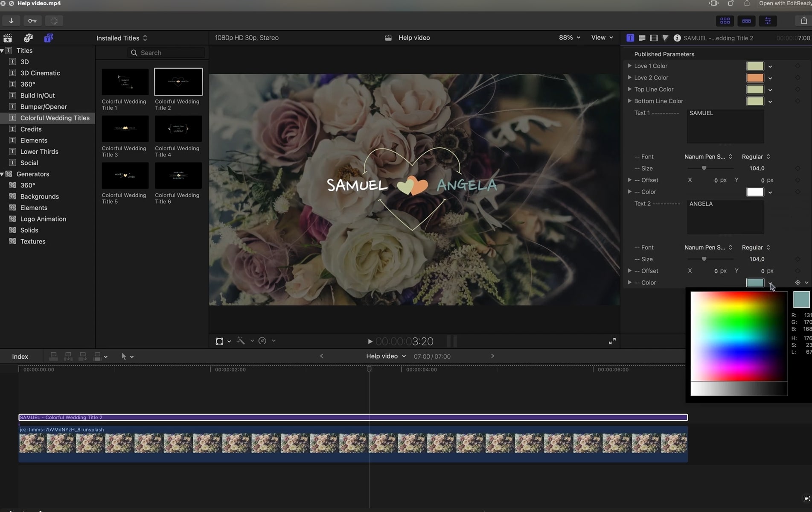
Task: Open the Titles and Generators sidebar icon
Action: pyautogui.click(x=48, y=38)
